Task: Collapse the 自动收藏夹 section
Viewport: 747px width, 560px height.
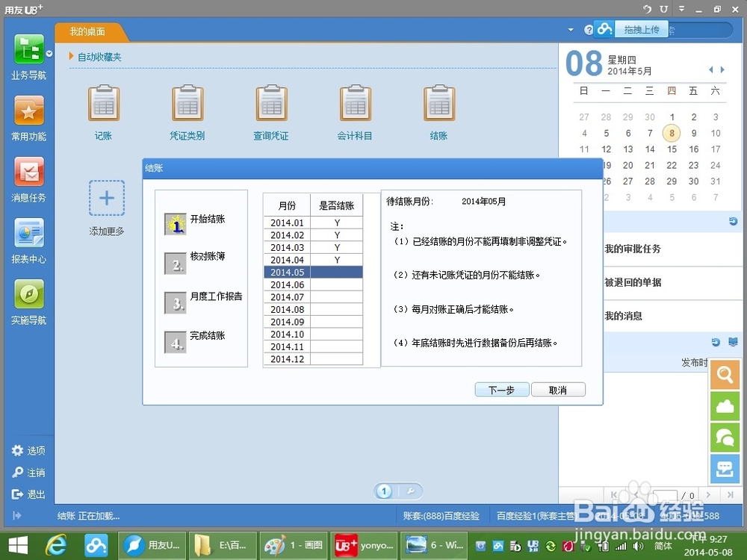Action: [x=71, y=56]
